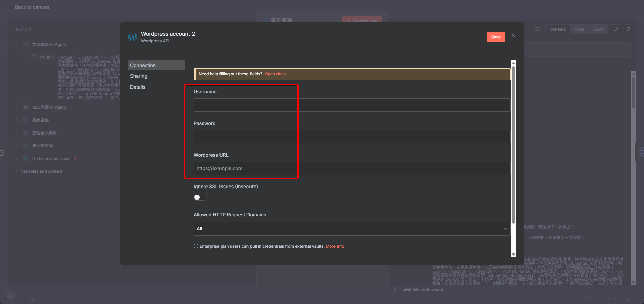Toggle Ignore SSL Issues switch
Image resolution: width=644 pixels, height=304 pixels.
point(200,197)
